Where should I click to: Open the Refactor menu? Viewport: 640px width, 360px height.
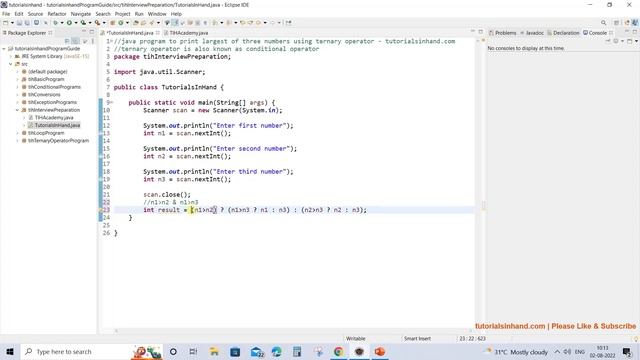point(57,14)
